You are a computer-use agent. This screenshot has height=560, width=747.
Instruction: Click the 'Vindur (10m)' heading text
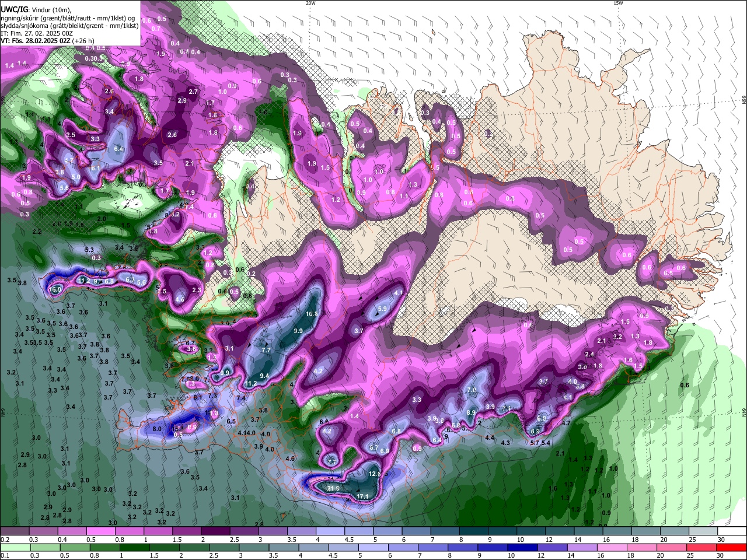coord(50,10)
